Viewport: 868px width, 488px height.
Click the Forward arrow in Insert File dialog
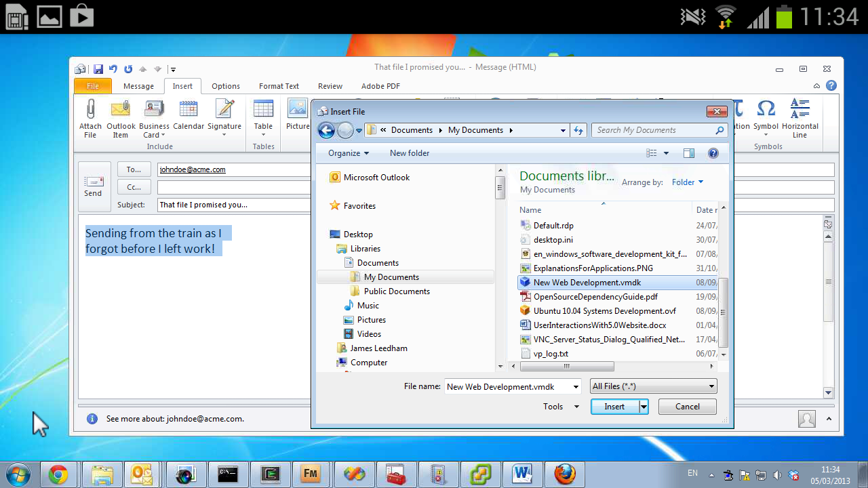[345, 130]
